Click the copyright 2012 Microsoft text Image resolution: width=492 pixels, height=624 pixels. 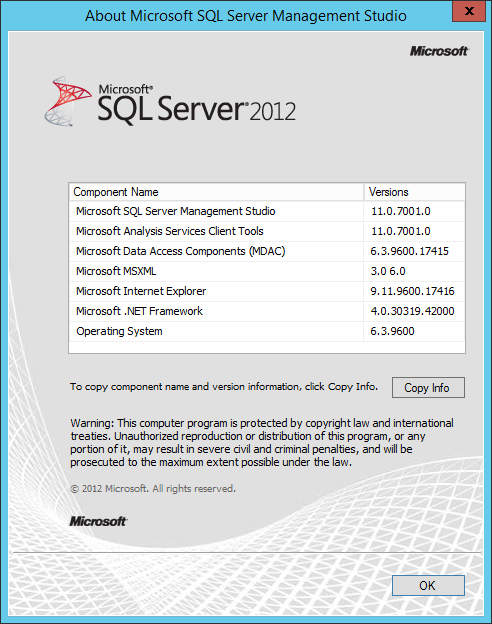coord(153,488)
